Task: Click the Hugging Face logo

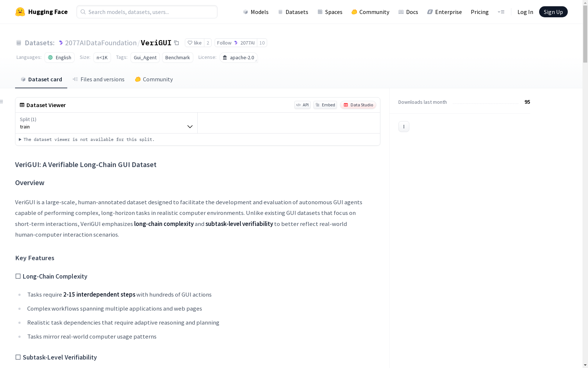Action: (42, 12)
